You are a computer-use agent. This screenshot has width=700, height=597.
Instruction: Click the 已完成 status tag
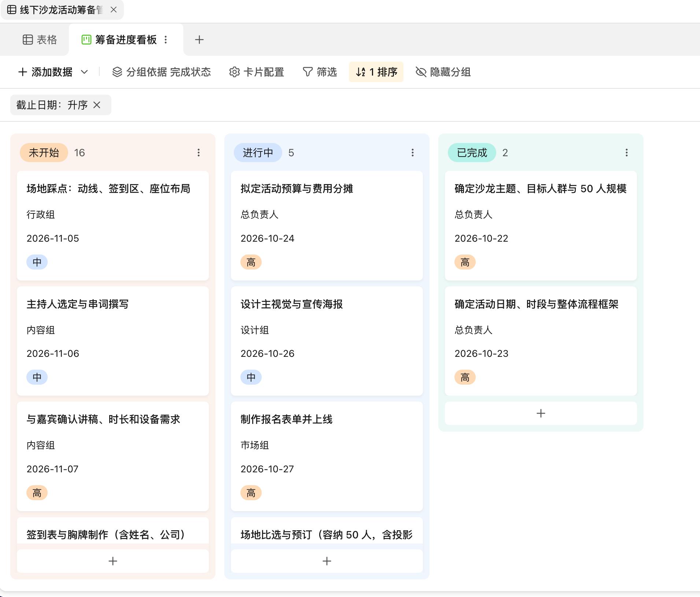[472, 153]
